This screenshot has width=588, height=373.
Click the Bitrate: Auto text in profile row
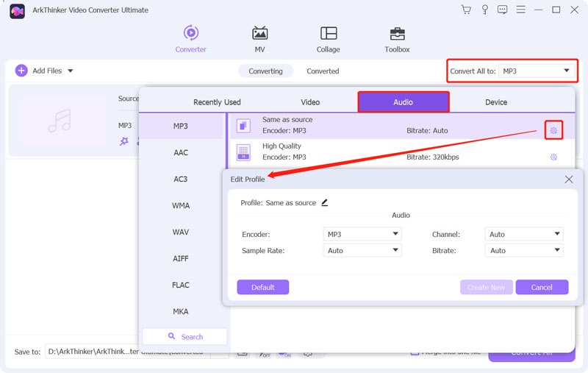click(427, 131)
